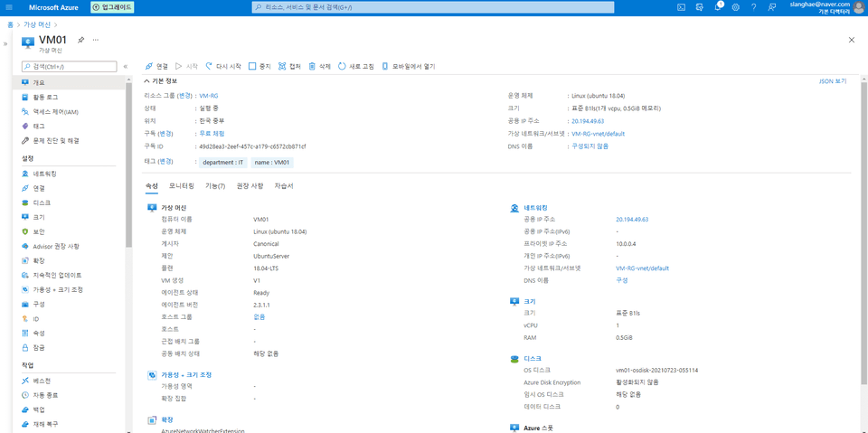868x433 pixels.
Task: Click the 홈 breadcrumb
Action: coord(10,25)
